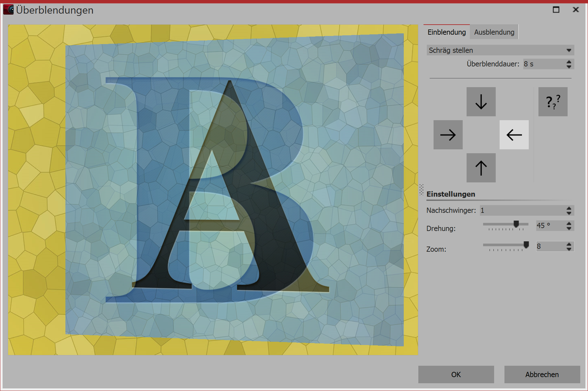Select the left arrow direction button
Screen dimensions: 588x391
pyautogui.click(x=514, y=135)
